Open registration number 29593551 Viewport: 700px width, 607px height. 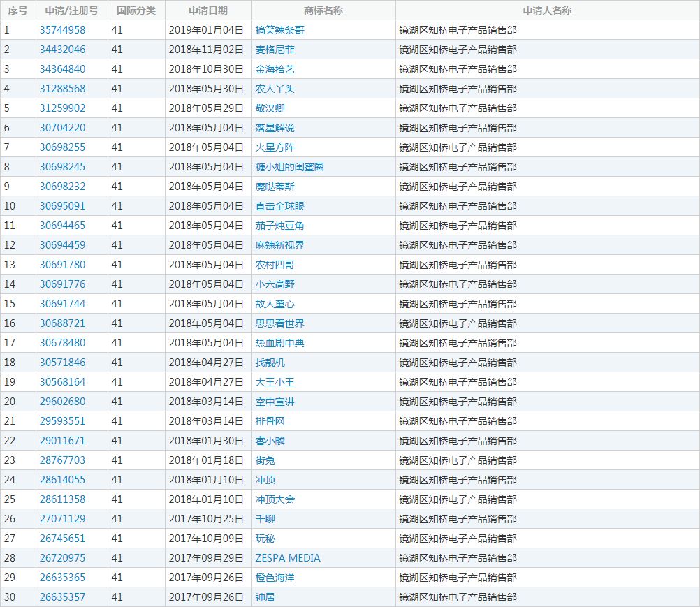coord(62,421)
